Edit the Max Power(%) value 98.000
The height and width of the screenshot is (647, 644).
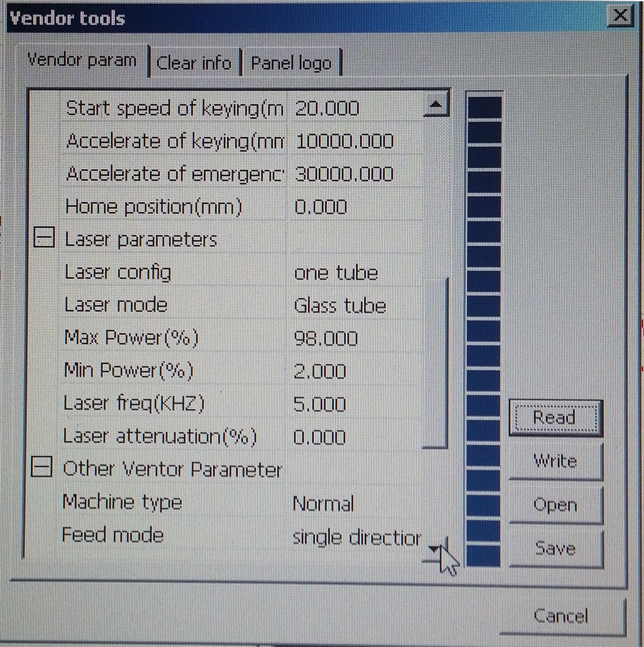pos(352,338)
